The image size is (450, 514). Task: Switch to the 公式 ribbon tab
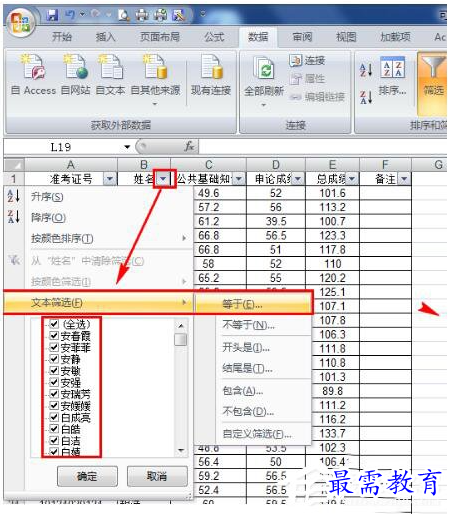click(214, 37)
